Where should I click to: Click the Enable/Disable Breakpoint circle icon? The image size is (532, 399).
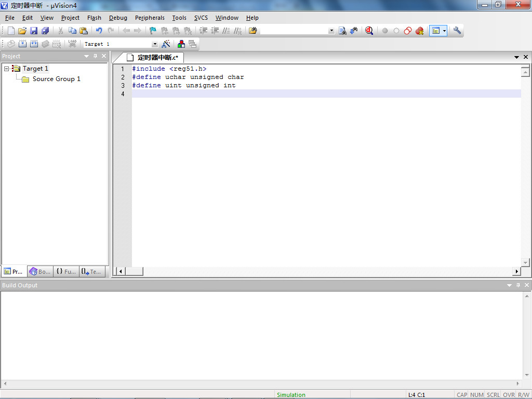tap(396, 31)
